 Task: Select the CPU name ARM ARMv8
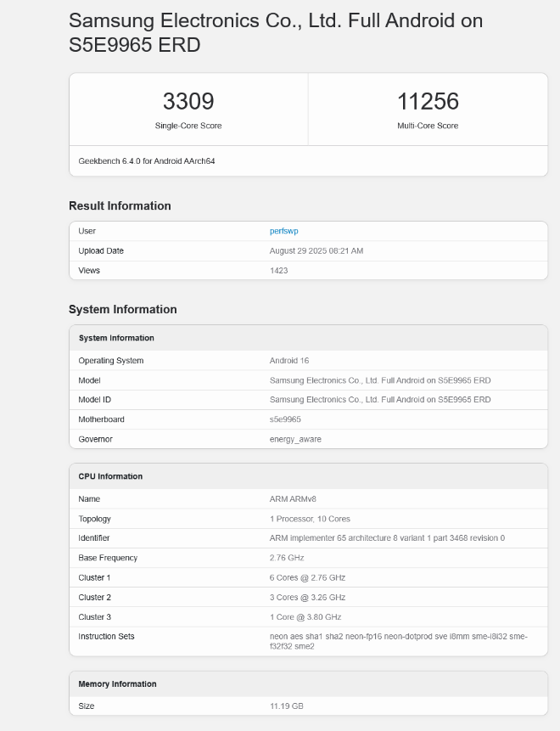coord(293,499)
